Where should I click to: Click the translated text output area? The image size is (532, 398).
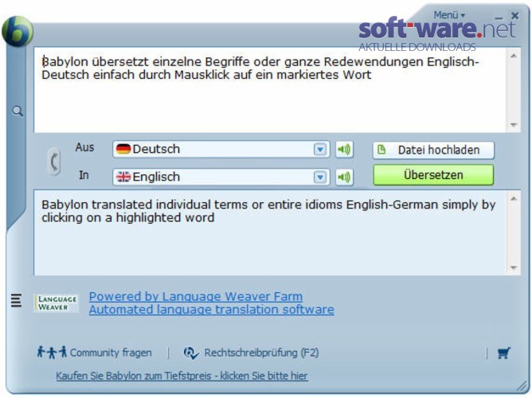(x=270, y=233)
